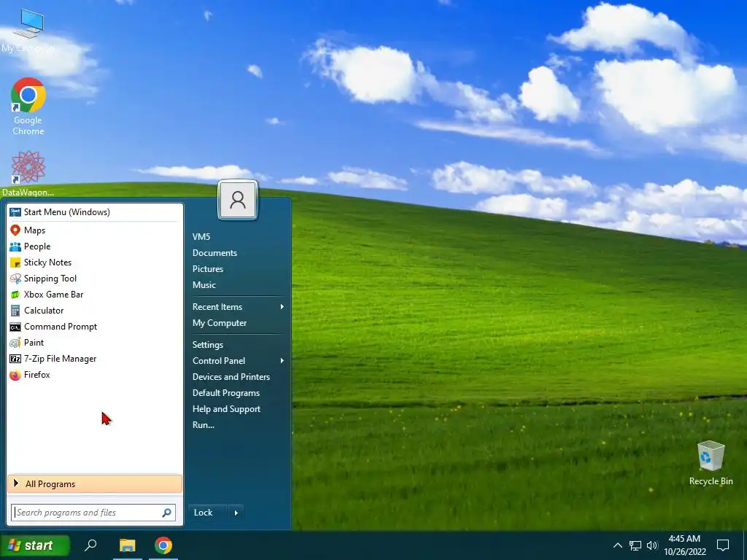Switch to Chrome on the taskbar
Viewport: 747px width, 560px height.
click(x=163, y=545)
